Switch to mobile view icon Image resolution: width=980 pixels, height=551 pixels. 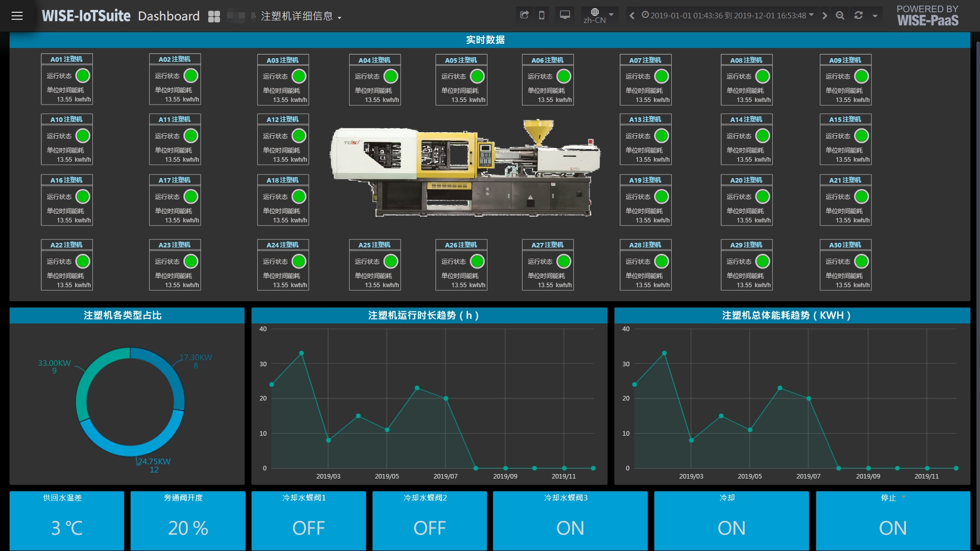[542, 15]
